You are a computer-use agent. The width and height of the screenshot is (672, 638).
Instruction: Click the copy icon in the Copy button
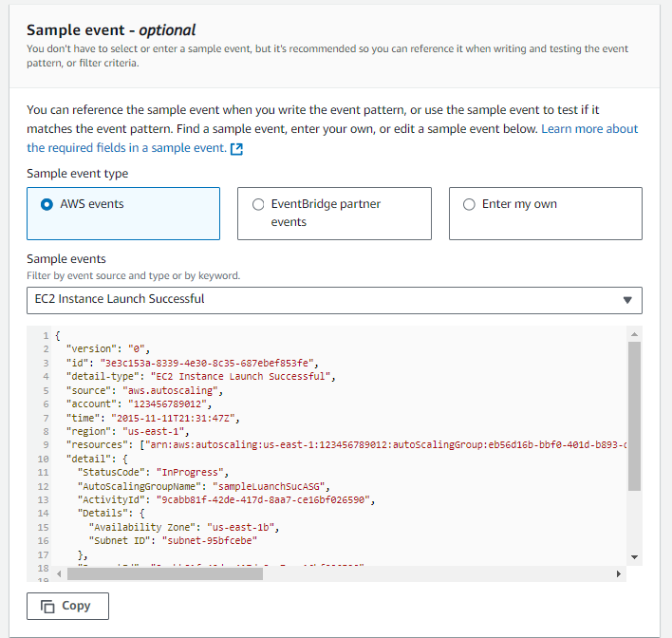click(47, 606)
